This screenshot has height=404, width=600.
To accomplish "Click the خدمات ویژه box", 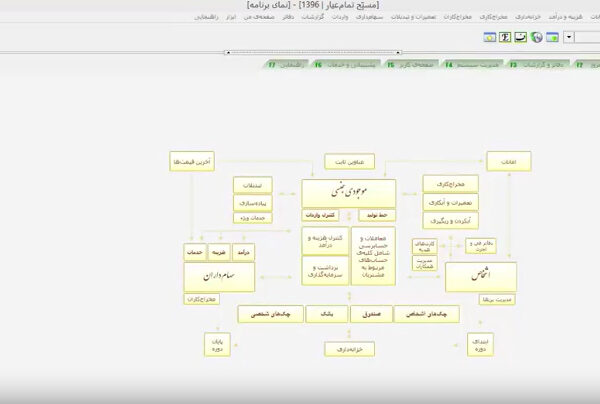I will [253, 218].
